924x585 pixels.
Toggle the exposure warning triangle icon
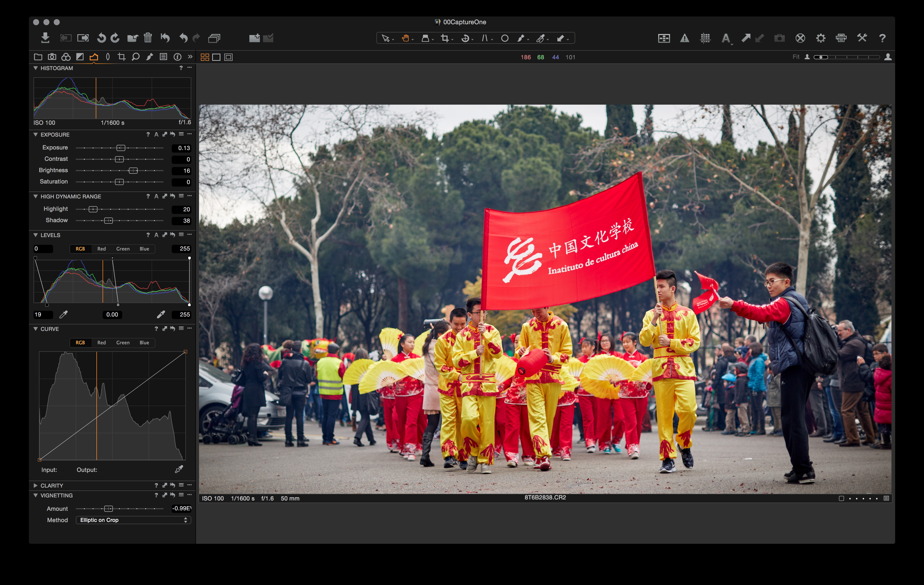pos(684,38)
